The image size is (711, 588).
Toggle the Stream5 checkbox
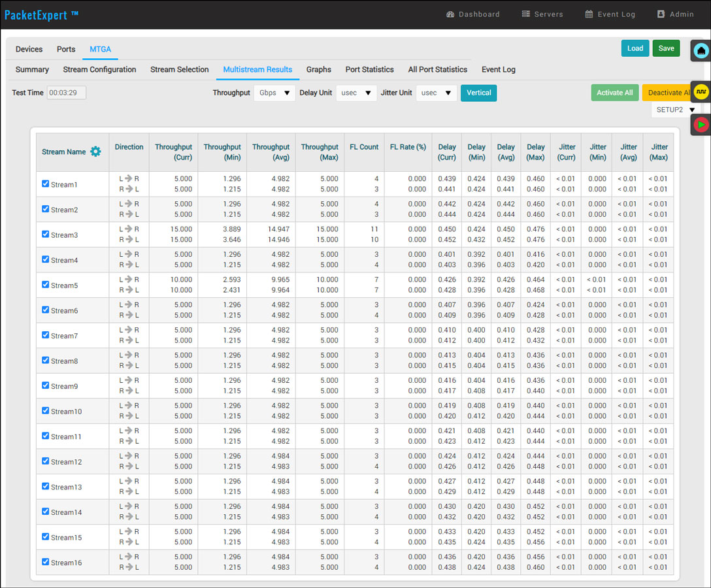pyautogui.click(x=45, y=284)
